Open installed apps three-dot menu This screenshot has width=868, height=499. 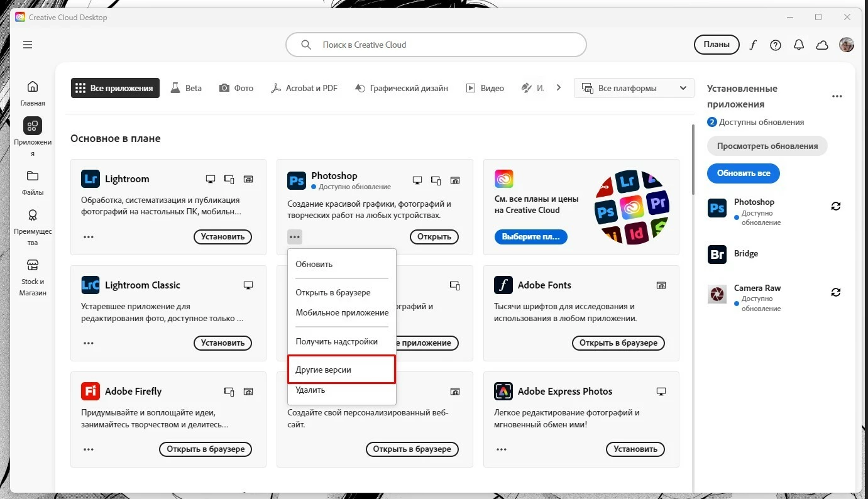click(837, 96)
